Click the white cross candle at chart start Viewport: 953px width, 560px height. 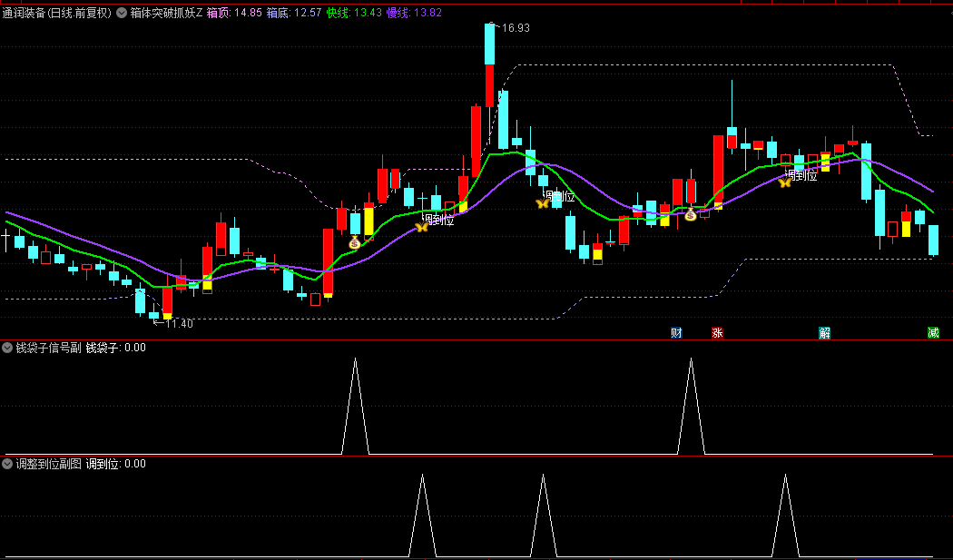pos(5,241)
